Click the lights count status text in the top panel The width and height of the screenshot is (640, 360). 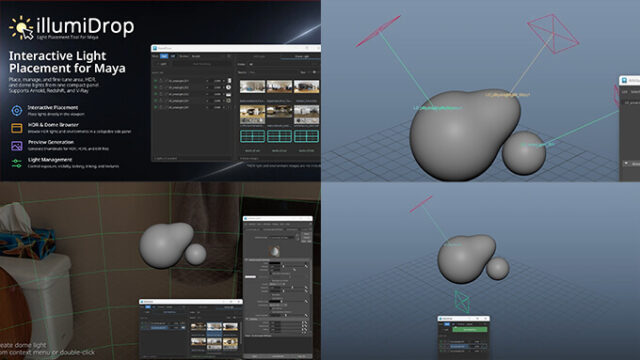click(x=165, y=158)
